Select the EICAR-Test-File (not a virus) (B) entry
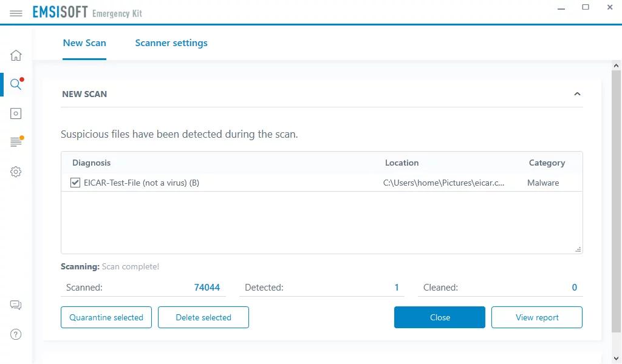Viewport: 622px width, 364px height. tap(142, 183)
